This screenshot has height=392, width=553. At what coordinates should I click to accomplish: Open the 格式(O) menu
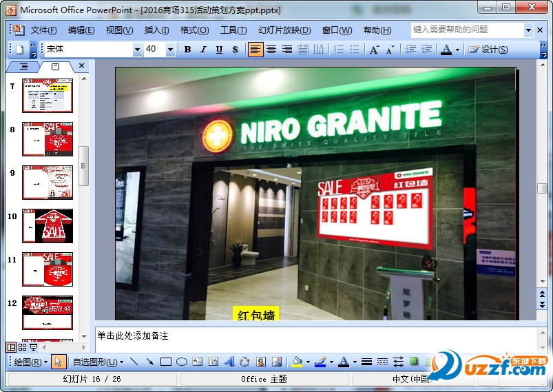[x=194, y=30]
